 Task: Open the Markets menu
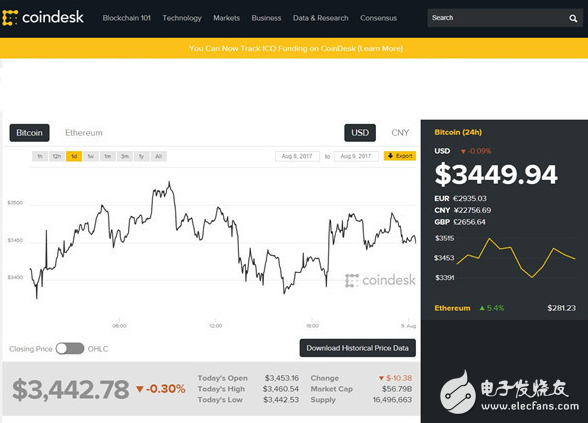tap(226, 18)
